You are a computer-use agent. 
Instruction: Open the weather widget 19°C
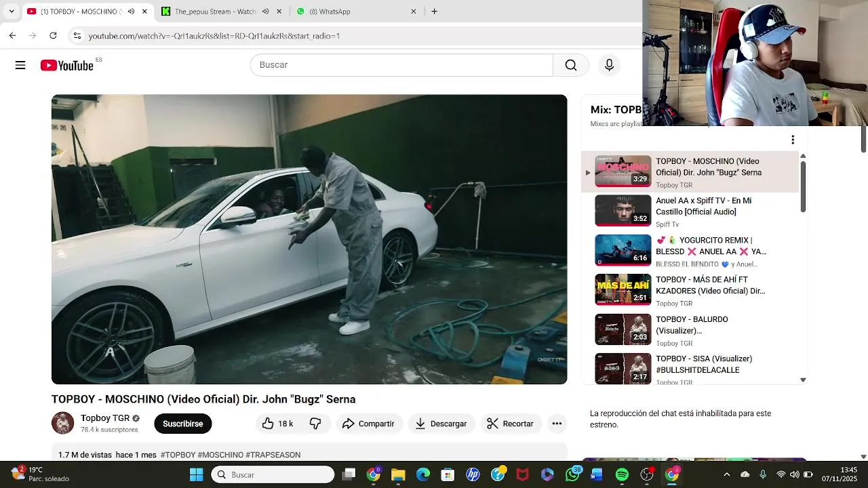click(41, 474)
